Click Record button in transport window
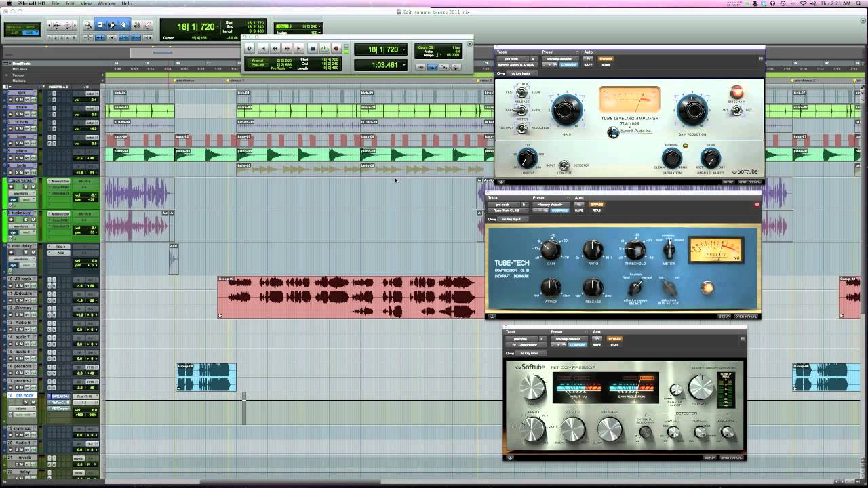Screen dimensions: 868x488 pos(336,49)
